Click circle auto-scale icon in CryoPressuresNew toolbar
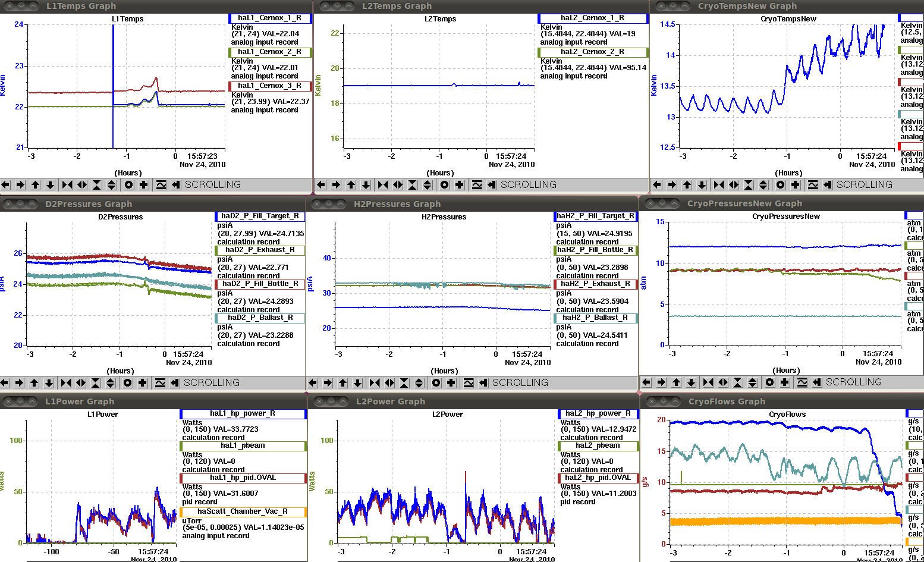 pos(769,382)
